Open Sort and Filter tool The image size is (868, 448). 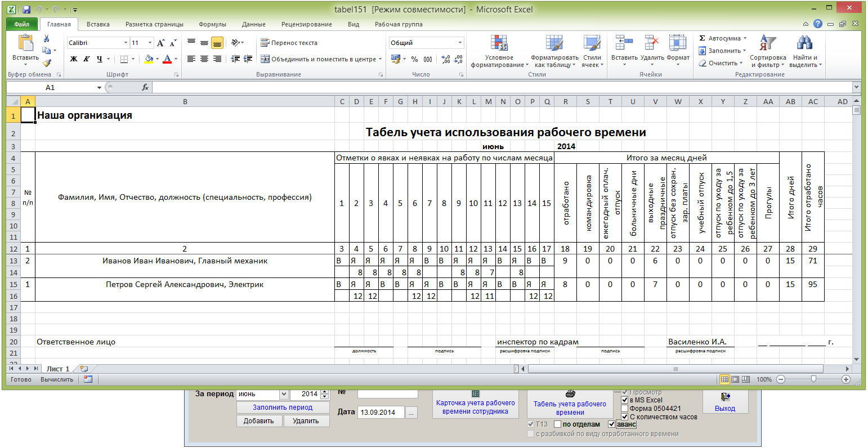click(768, 44)
